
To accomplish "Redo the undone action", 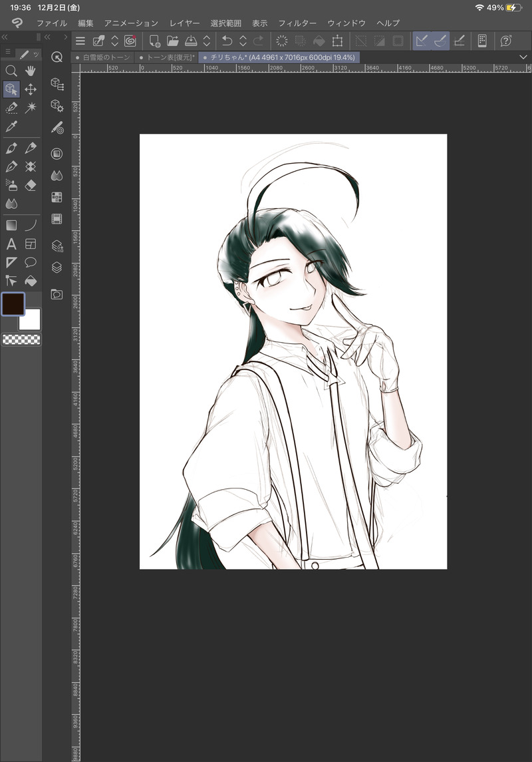I will [259, 41].
